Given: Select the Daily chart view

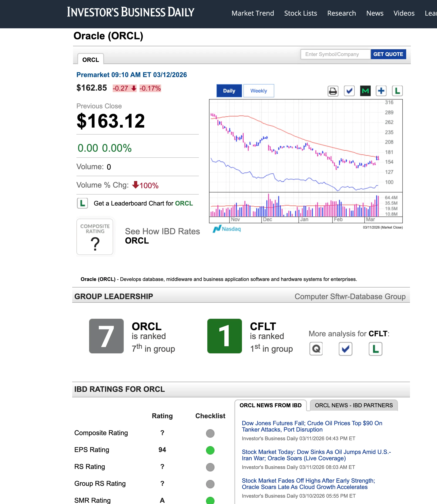Looking at the screenshot, I should click(x=229, y=91).
